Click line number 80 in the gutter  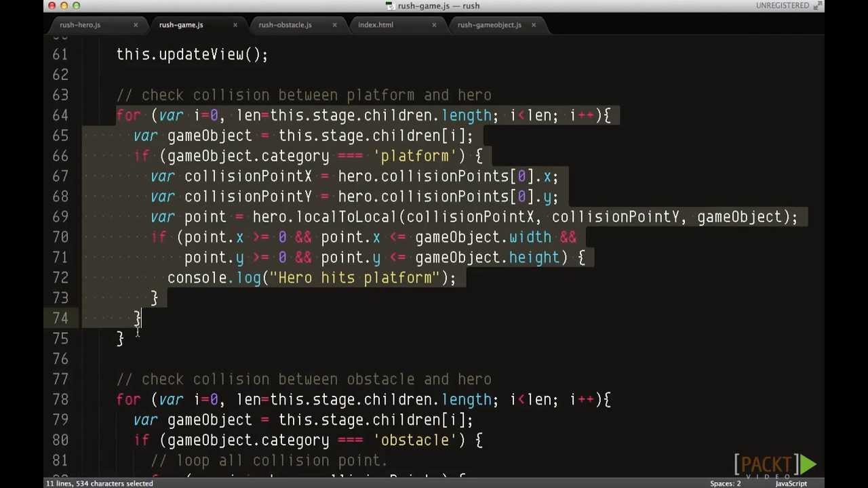coord(60,440)
